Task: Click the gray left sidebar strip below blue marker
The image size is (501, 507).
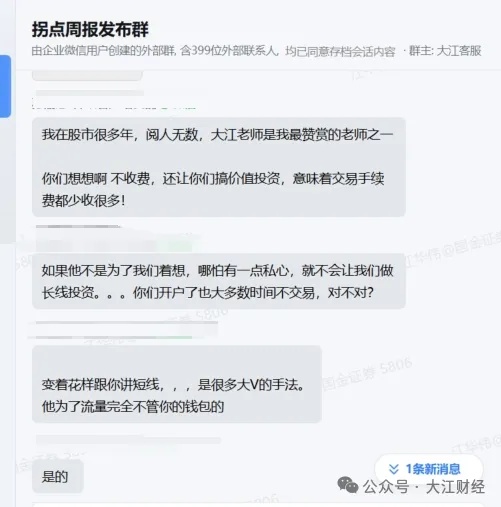Action: 5,180
